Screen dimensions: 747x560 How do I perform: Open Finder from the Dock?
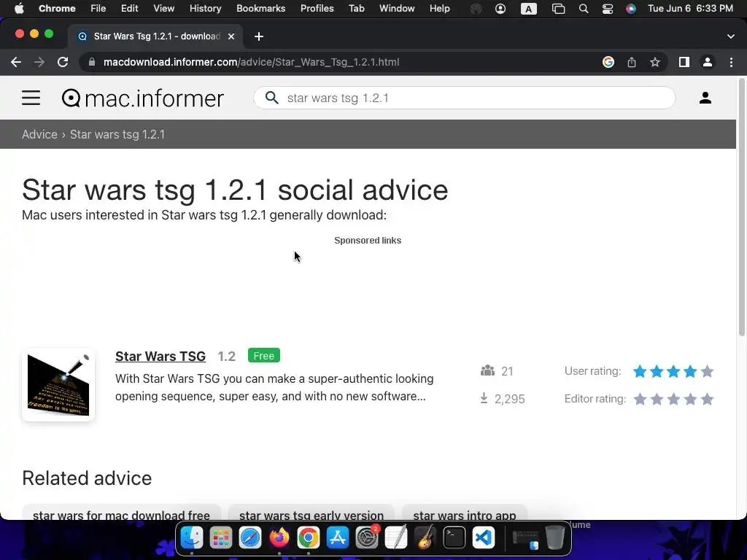[192, 537]
